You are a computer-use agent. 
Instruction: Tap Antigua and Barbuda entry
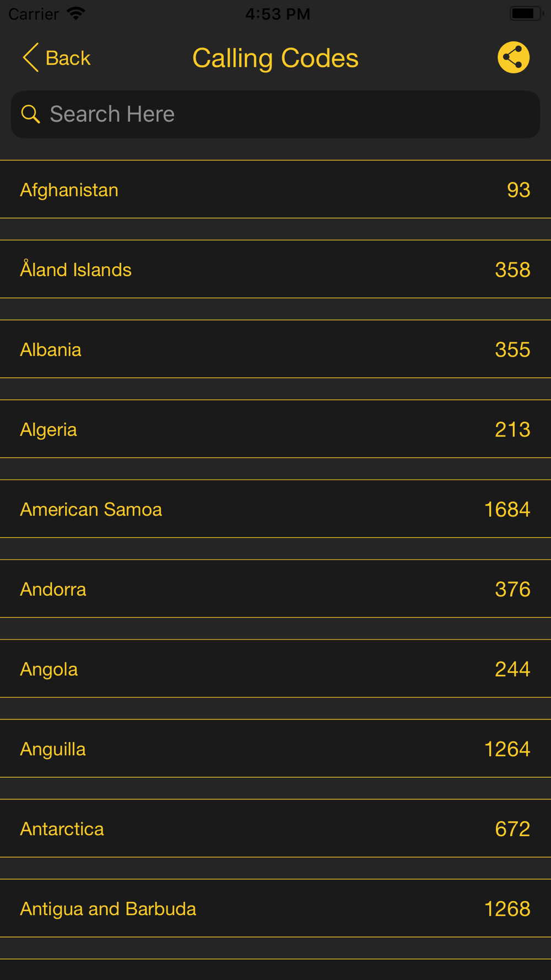point(275,909)
